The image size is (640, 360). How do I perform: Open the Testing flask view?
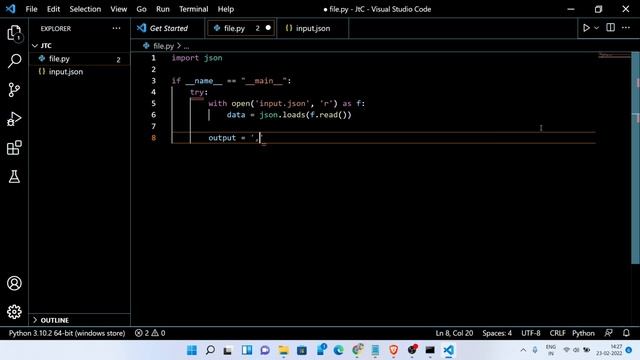(x=14, y=176)
